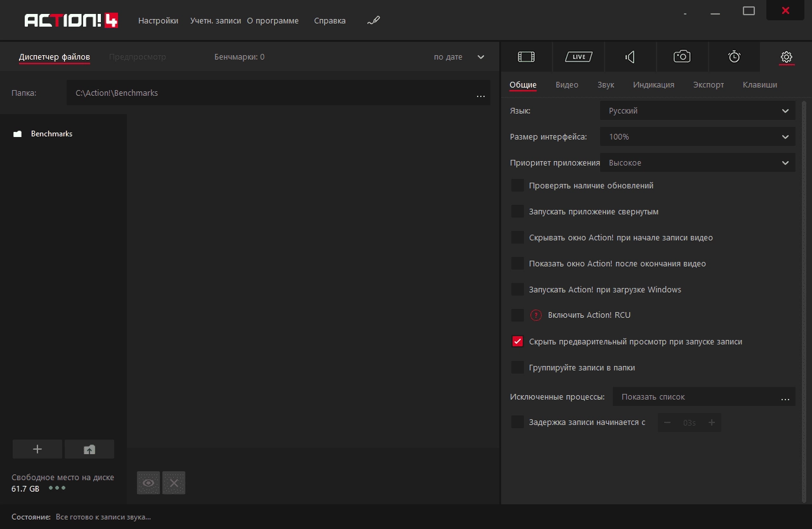Open the Язык dropdown showing Русский
The image size is (812, 529).
(x=697, y=110)
